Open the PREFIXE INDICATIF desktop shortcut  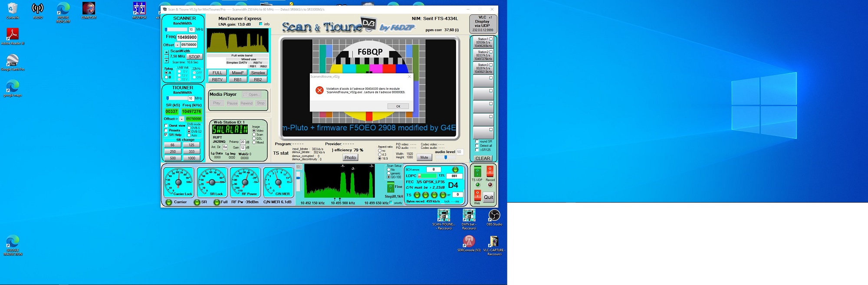point(63,13)
